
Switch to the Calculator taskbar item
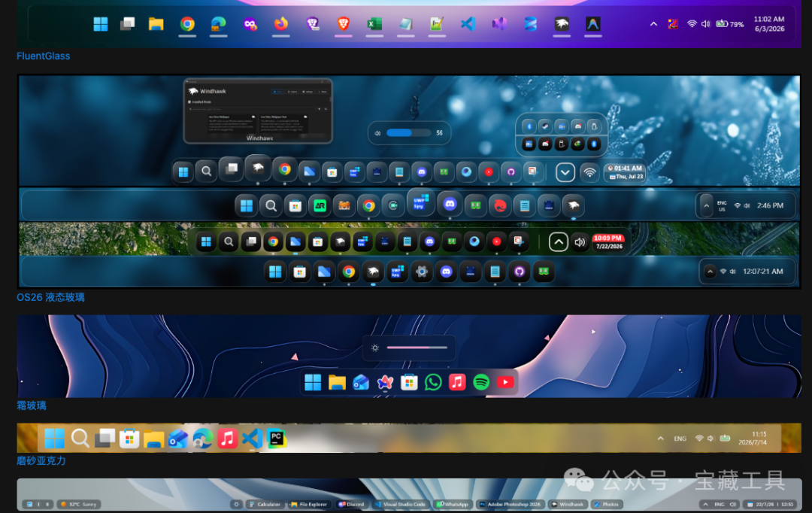[265, 504]
